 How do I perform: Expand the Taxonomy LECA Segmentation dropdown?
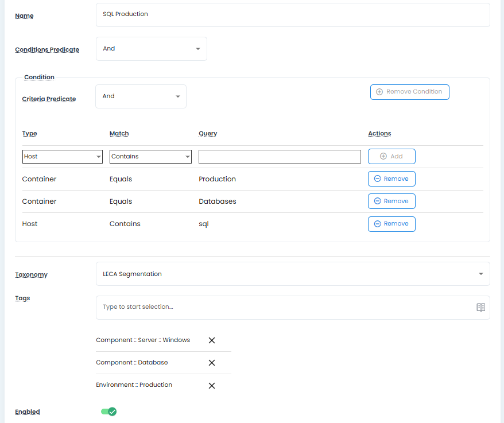pos(293,274)
